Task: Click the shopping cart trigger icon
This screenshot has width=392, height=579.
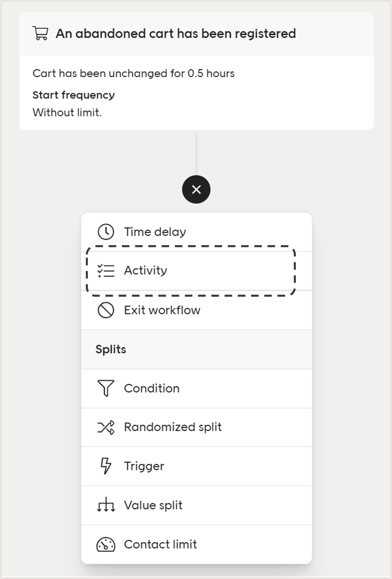Action: coord(40,33)
